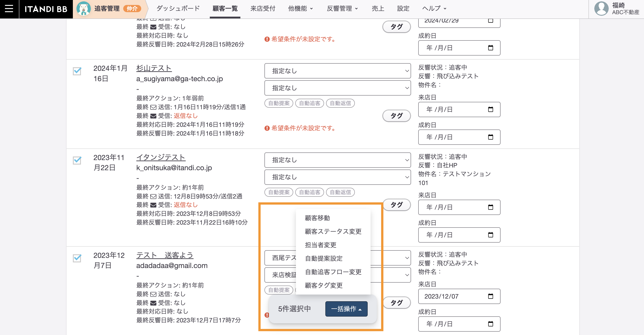
Task: Open 成約日 calendar for 杉山テスト
Action: pyautogui.click(x=490, y=137)
